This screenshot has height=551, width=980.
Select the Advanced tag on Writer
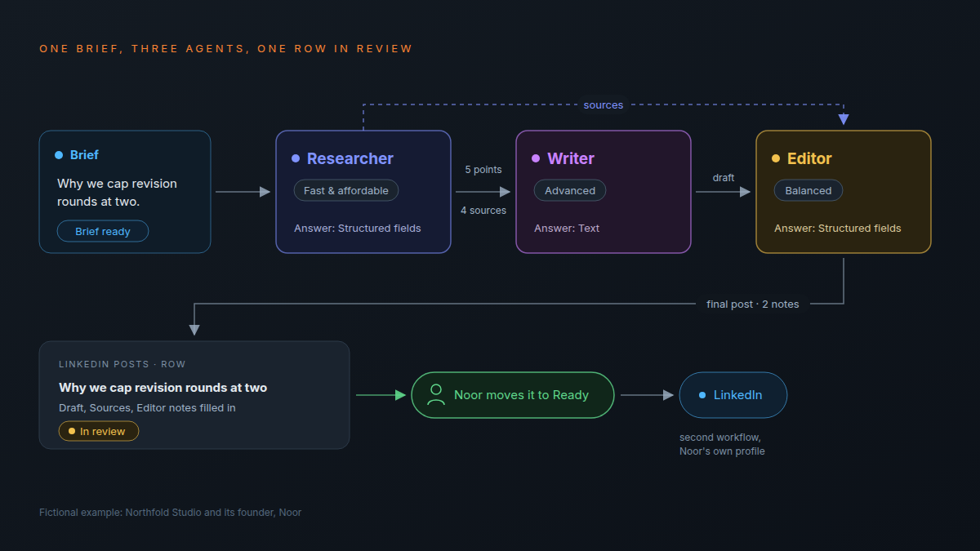570,190
